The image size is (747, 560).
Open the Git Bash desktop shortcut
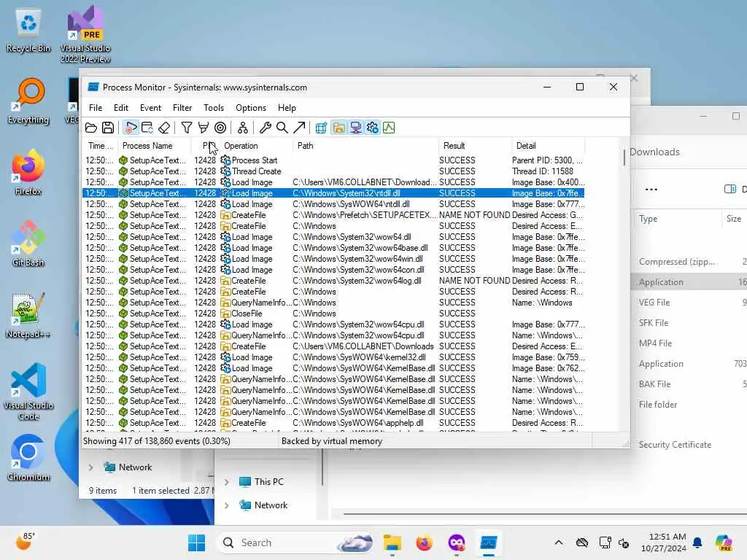[x=28, y=244]
